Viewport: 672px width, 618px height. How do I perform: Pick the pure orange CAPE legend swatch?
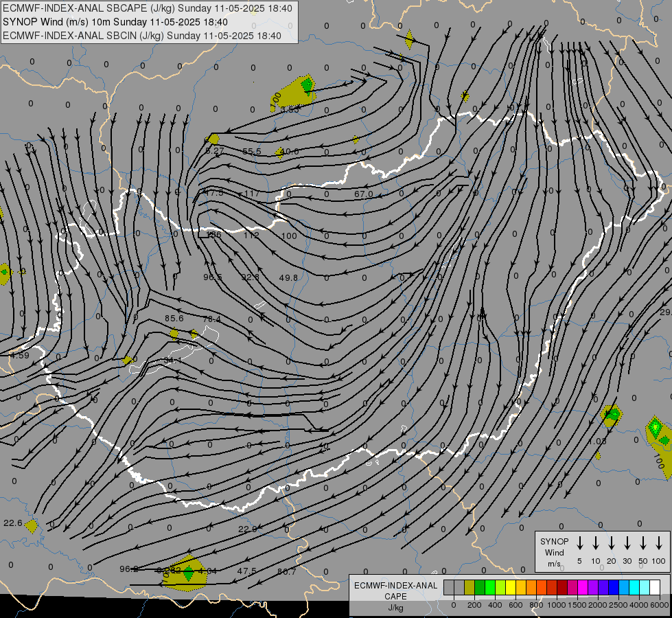pos(531,587)
